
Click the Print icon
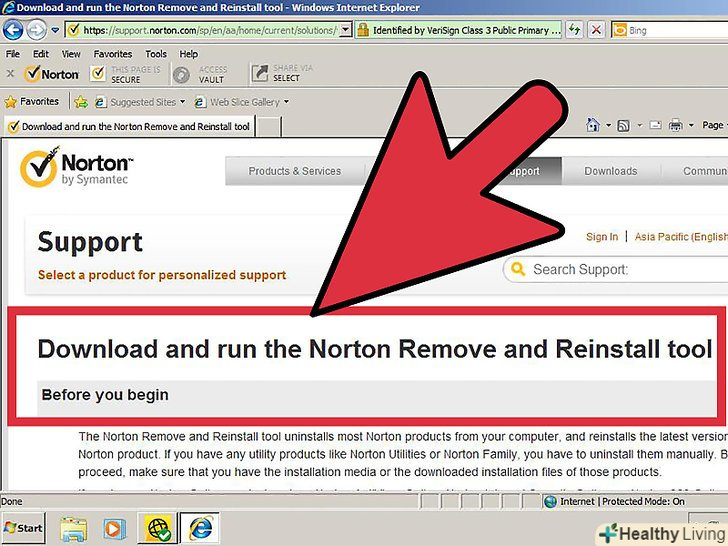point(676,125)
